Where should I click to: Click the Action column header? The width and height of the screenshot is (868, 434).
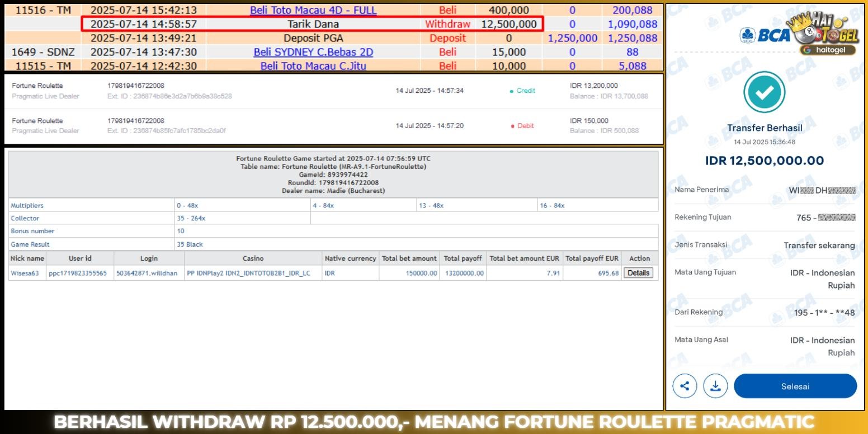[639, 258]
